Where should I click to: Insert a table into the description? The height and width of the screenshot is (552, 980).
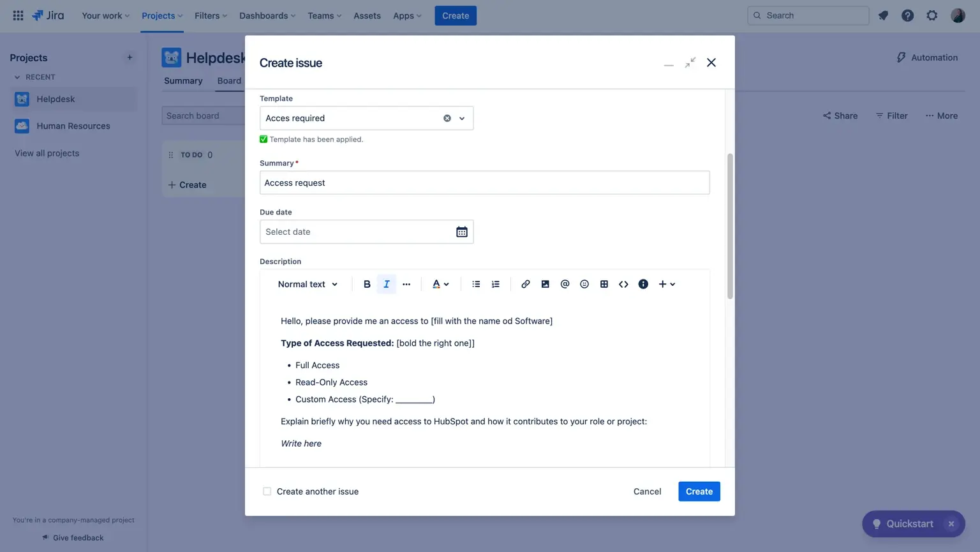[604, 284]
